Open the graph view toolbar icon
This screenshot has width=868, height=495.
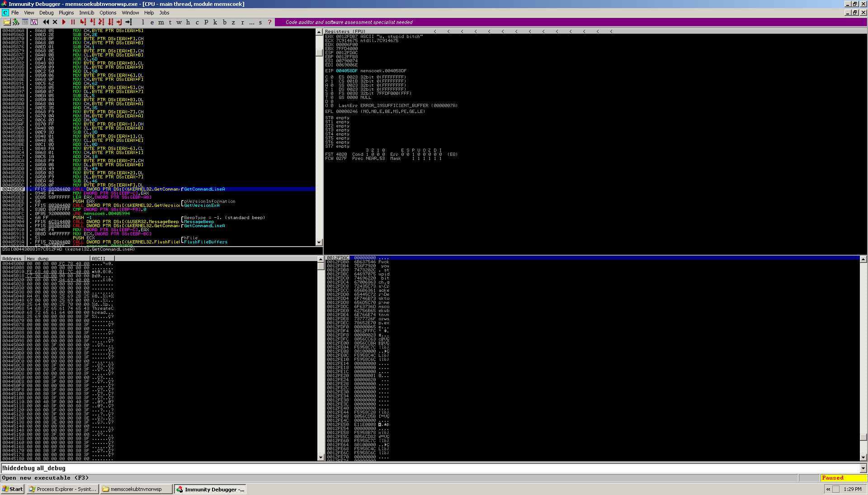tap(34, 22)
